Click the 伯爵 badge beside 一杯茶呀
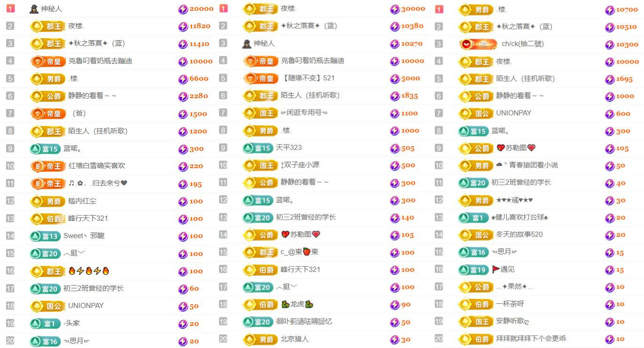The height and width of the screenshot is (348, 644). [476, 304]
